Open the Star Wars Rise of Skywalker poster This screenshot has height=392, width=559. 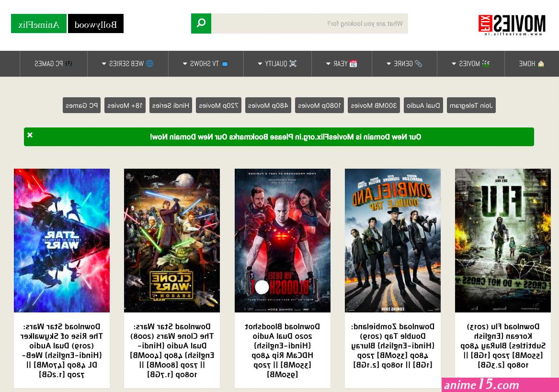coord(62,241)
